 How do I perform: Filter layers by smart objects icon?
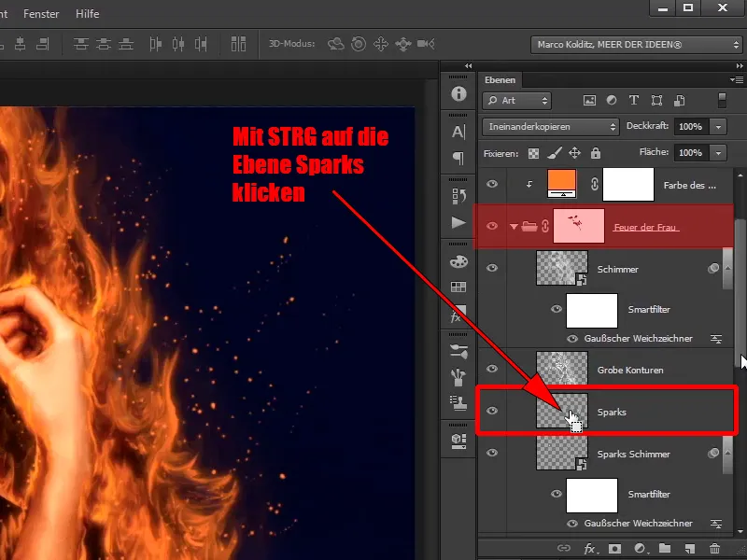(x=680, y=101)
